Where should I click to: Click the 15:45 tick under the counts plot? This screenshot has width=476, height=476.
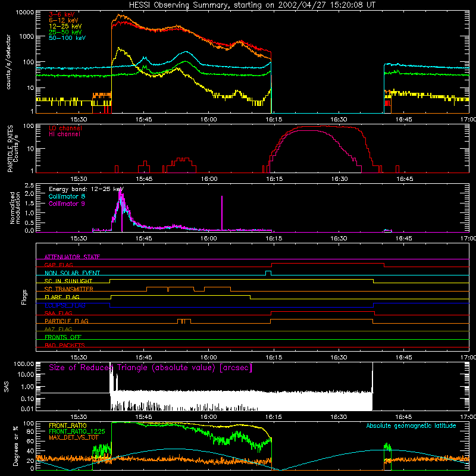144,120
